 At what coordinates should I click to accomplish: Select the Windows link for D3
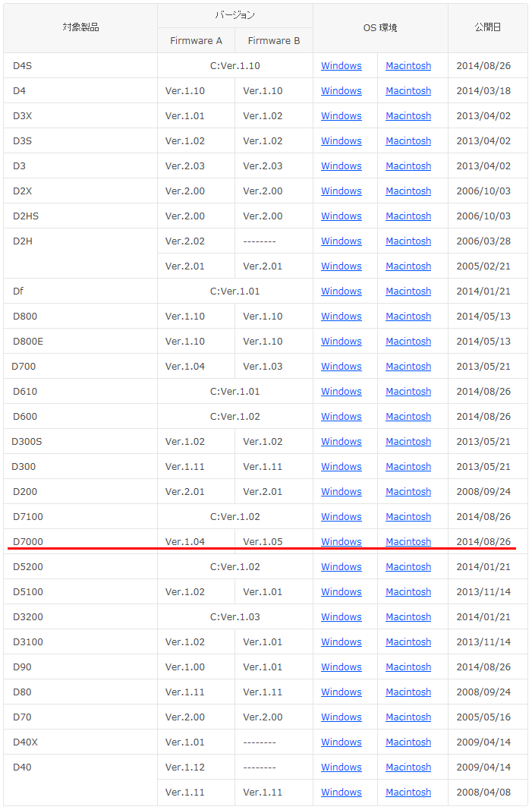pos(341,165)
